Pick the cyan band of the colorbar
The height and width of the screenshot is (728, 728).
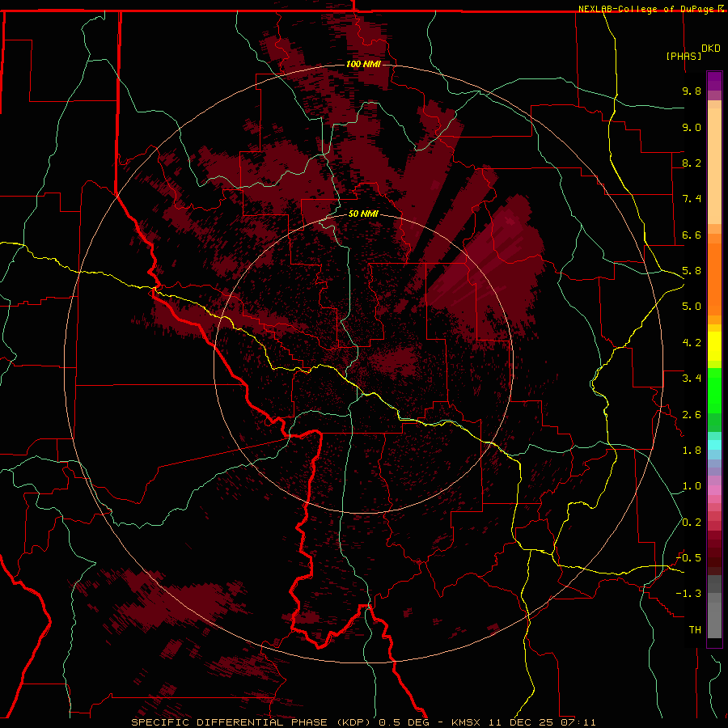tap(714, 445)
